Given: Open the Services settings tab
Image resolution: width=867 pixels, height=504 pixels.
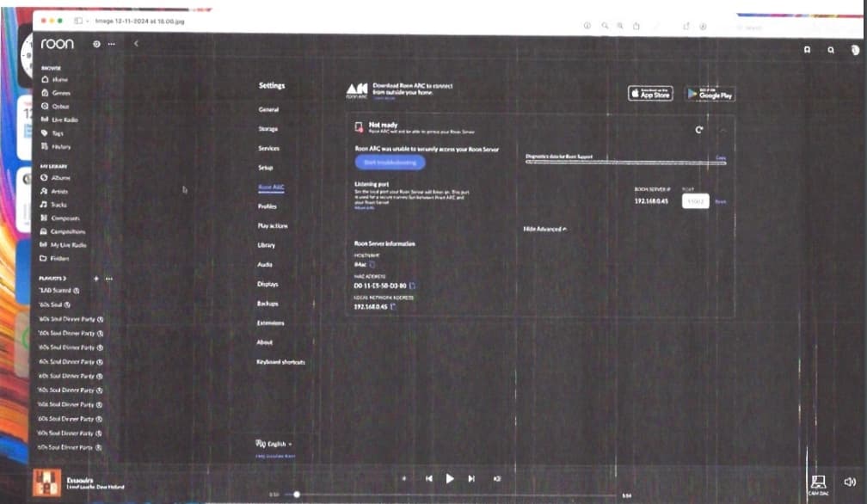Looking at the screenshot, I should [268, 148].
